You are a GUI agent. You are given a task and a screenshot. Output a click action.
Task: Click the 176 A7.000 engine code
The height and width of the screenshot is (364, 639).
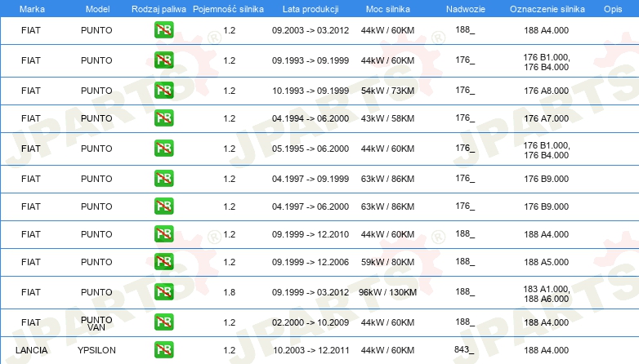pos(547,118)
